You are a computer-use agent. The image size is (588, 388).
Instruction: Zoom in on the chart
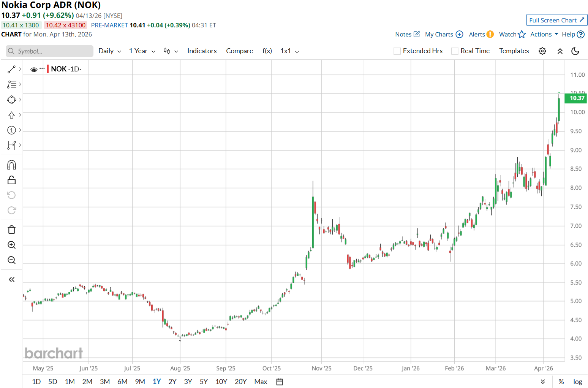tap(11, 245)
